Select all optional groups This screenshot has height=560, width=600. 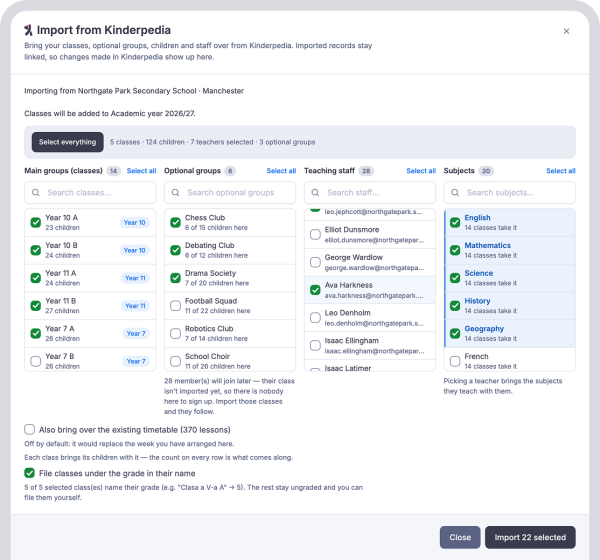[x=281, y=171]
